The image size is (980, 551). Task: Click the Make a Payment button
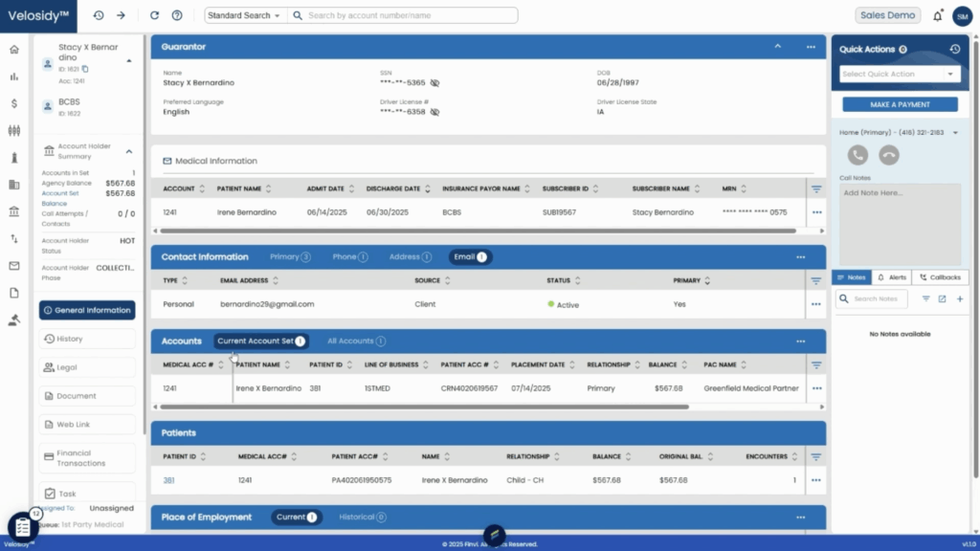(x=900, y=104)
